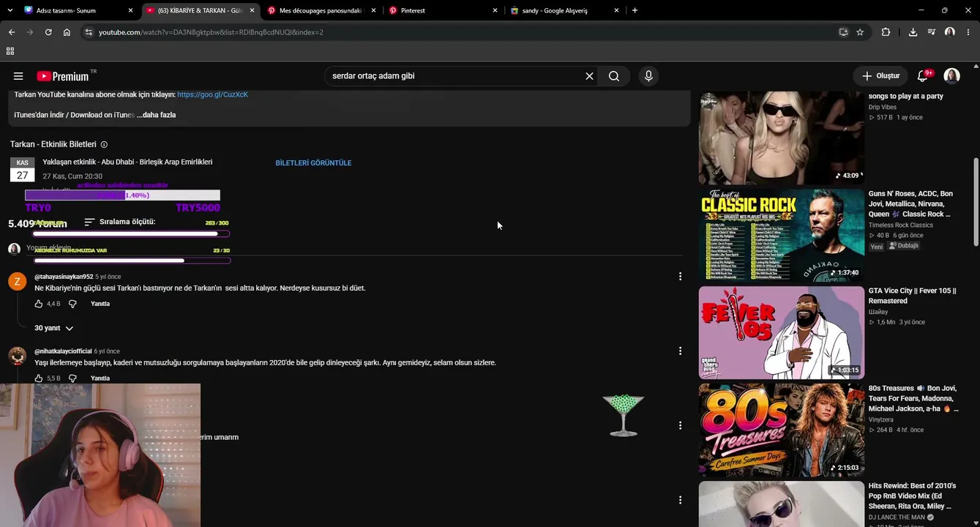The image size is (980, 527).
Task: Open the 80s Treasures video thumbnail
Action: point(781,430)
